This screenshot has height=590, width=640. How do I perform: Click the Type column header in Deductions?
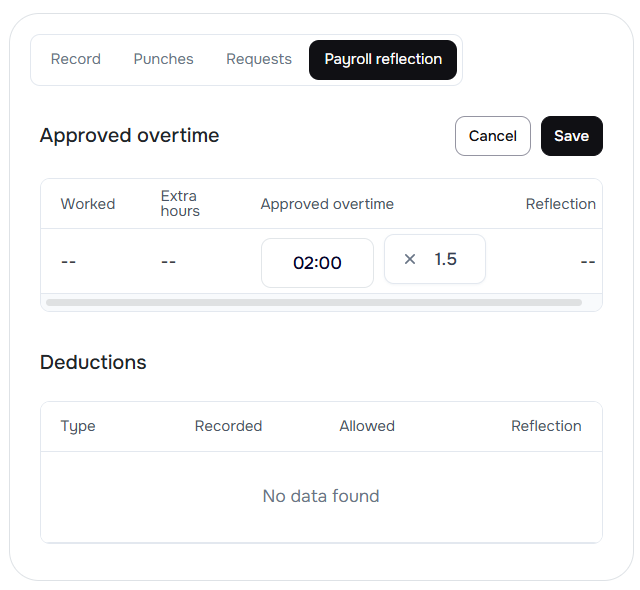pos(78,426)
